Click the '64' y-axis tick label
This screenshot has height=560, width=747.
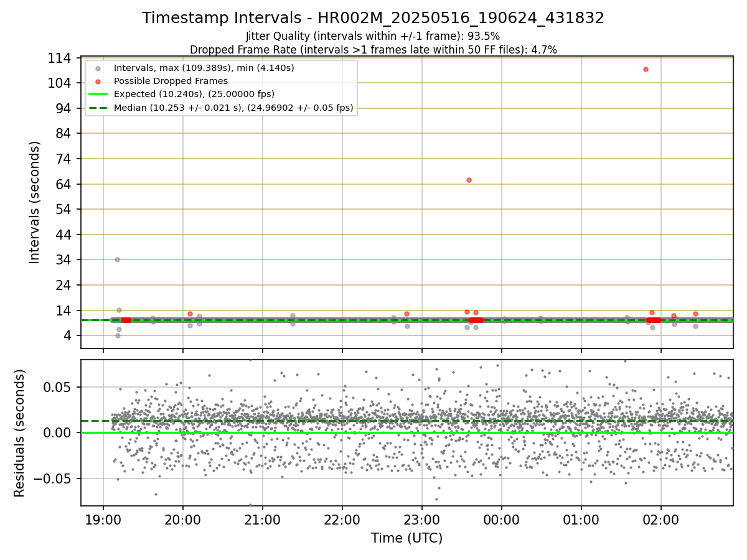pyautogui.click(x=63, y=184)
